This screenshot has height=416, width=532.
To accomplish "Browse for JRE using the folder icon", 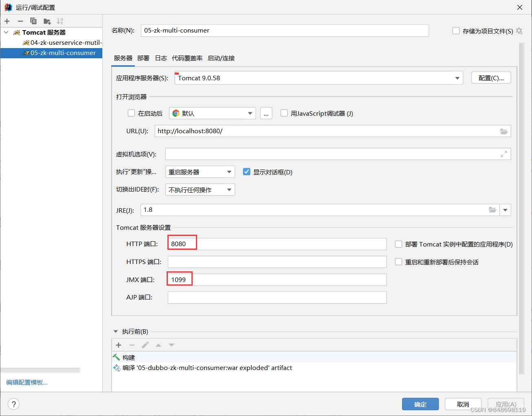I will point(492,210).
